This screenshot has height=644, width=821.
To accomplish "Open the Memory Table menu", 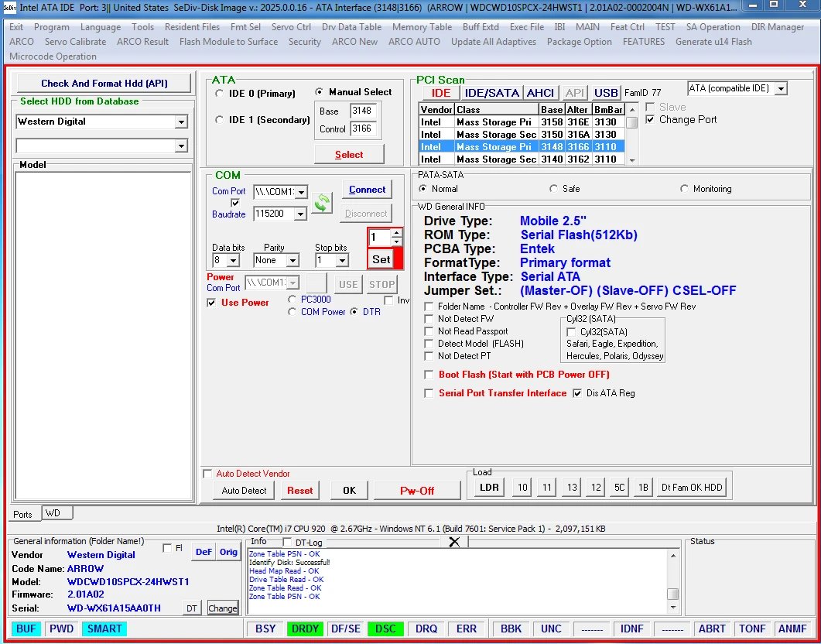I will click(422, 27).
